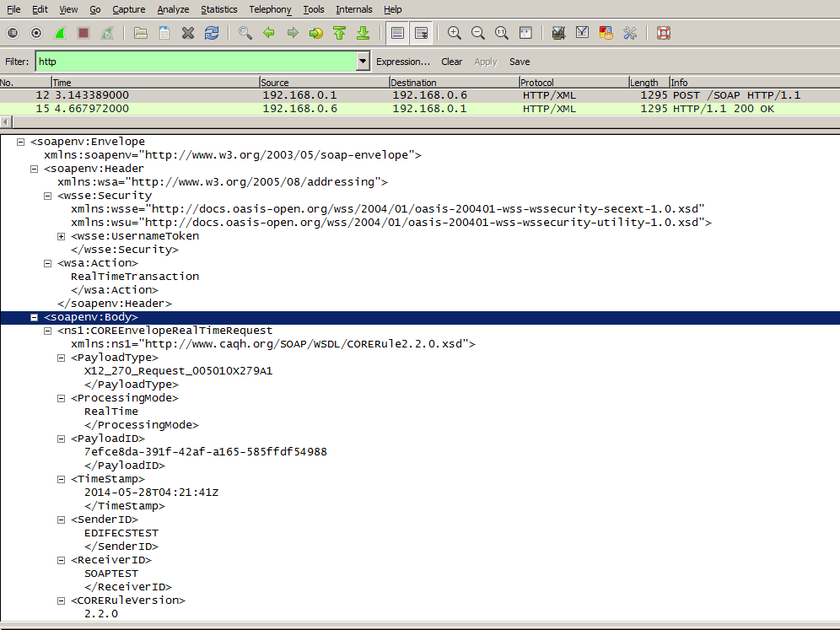Click the Clear filter button

tap(451, 62)
